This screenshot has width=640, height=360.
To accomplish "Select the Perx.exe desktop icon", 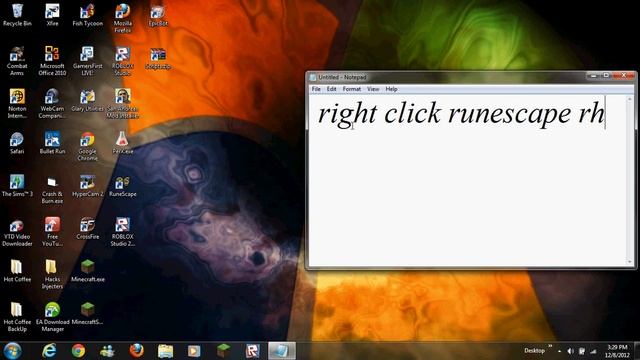I will click(x=122, y=143).
